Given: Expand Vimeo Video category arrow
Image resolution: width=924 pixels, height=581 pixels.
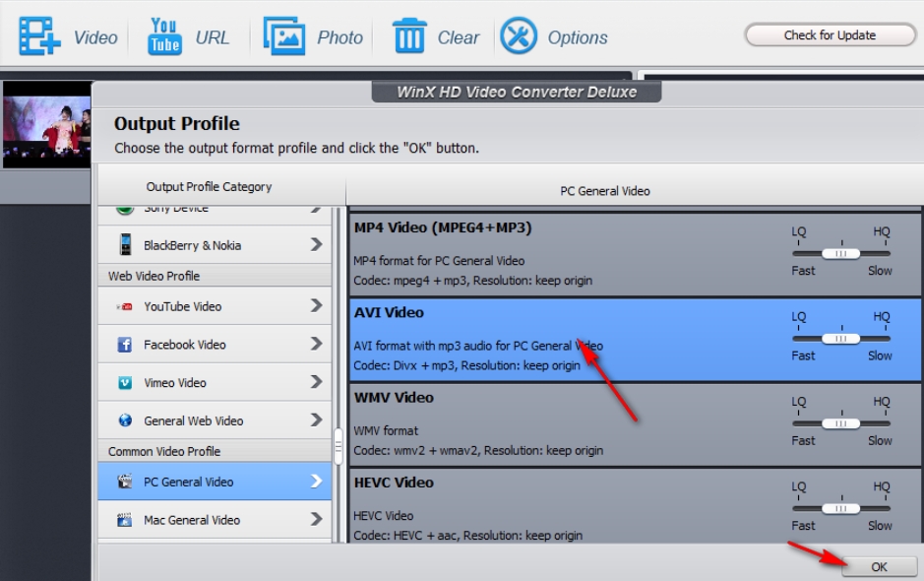Looking at the screenshot, I should click(x=317, y=382).
